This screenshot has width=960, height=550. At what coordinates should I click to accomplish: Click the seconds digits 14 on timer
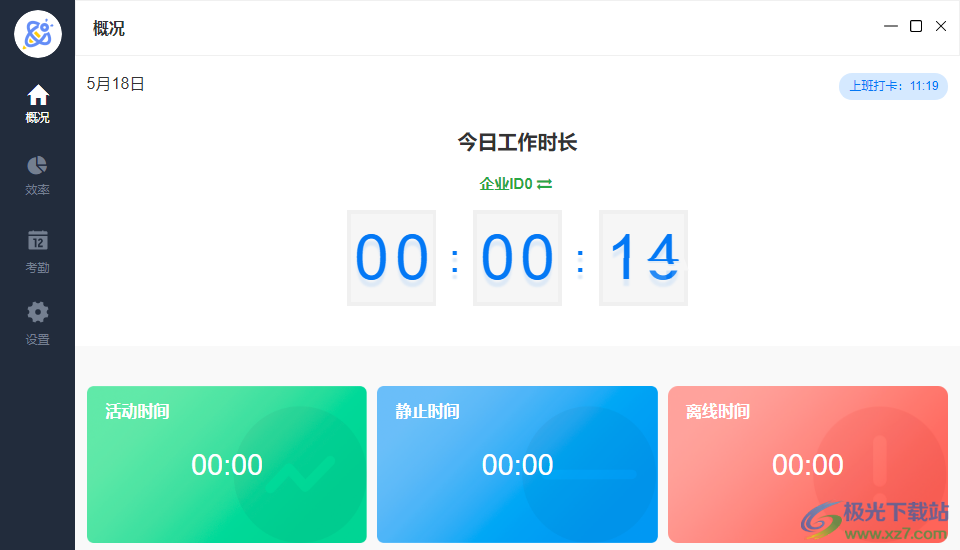pos(643,258)
